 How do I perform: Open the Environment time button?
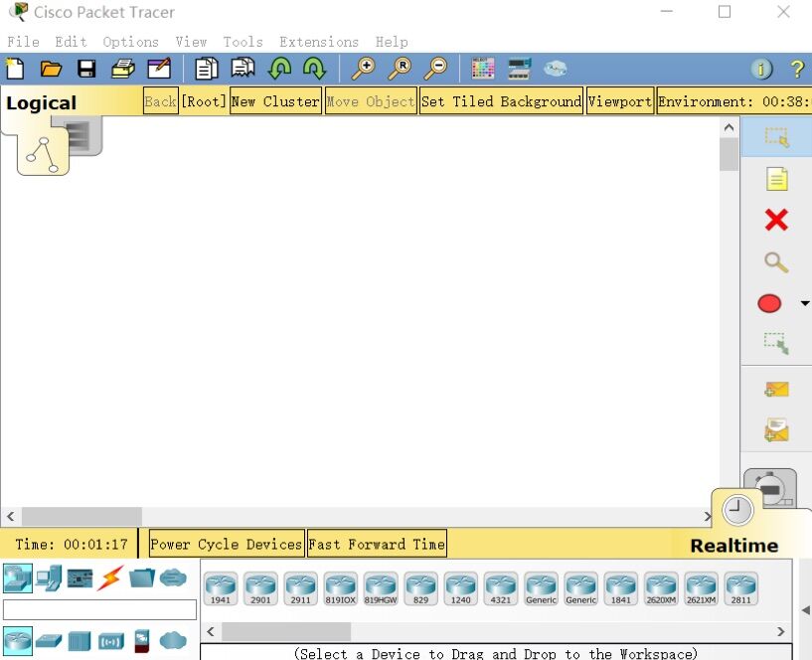pos(733,101)
